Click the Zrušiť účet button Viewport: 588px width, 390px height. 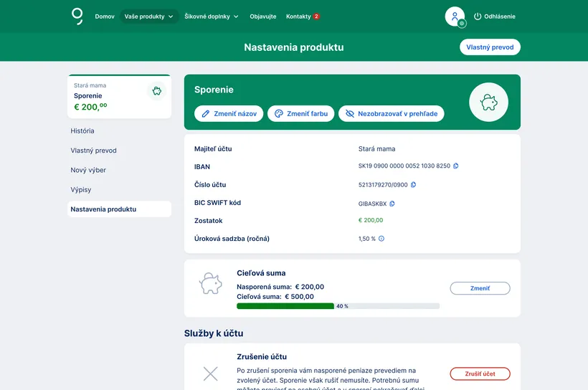(480, 374)
